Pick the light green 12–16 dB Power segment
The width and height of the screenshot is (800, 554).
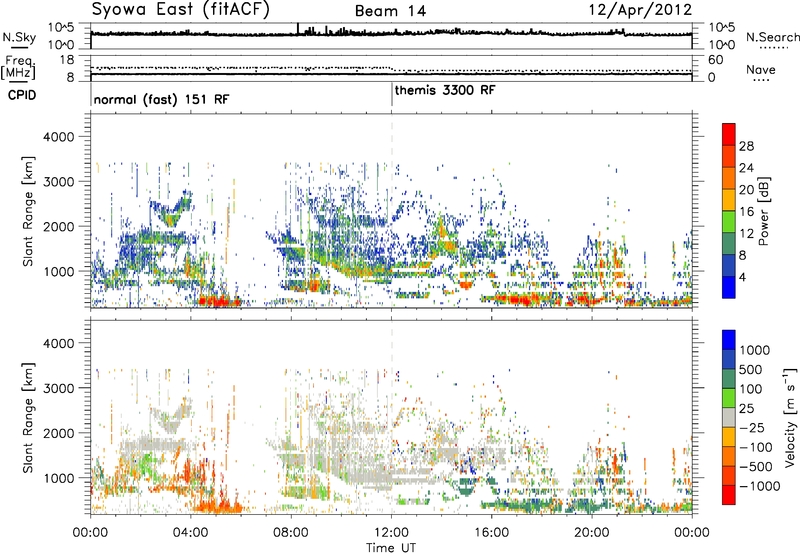coord(729,221)
